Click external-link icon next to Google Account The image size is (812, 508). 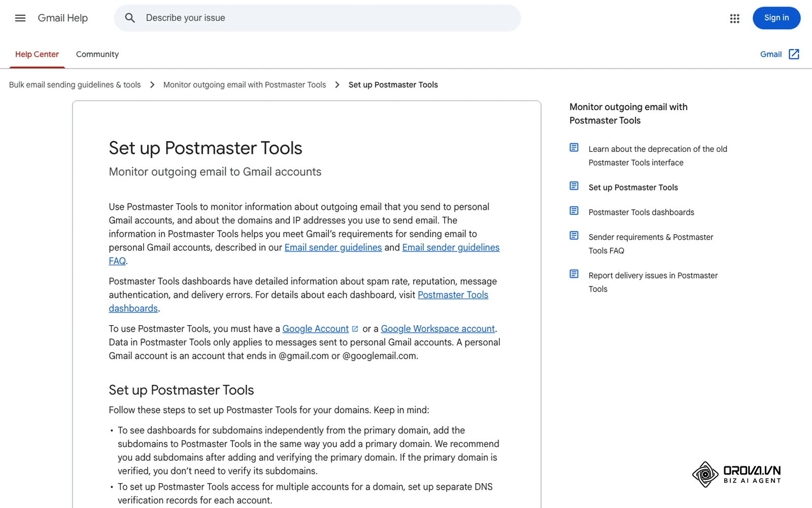pos(355,329)
